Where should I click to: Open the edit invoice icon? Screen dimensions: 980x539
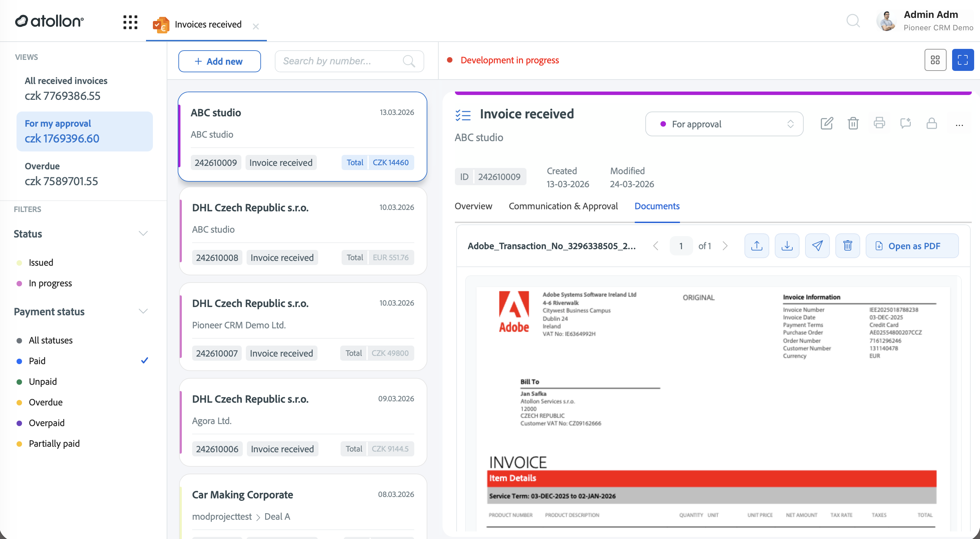[x=826, y=123]
